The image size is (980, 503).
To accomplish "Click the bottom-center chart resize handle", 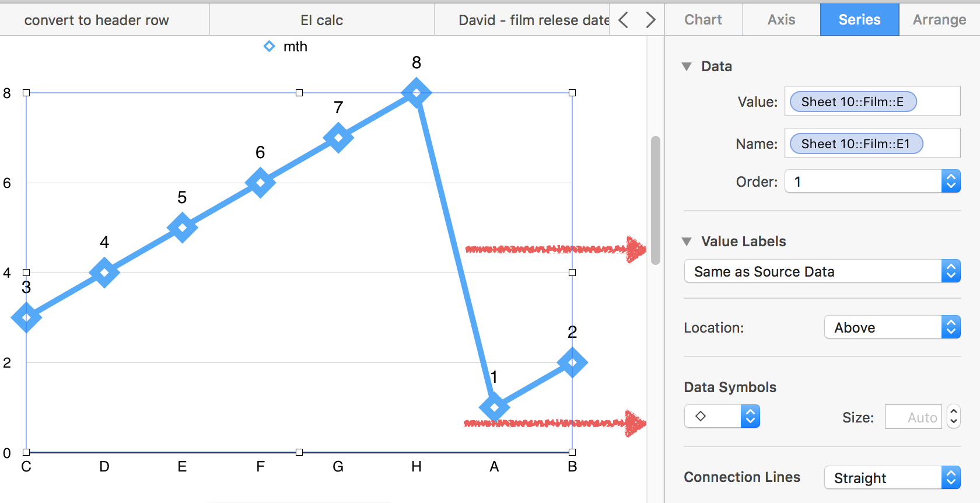I will pyautogui.click(x=299, y=452).
